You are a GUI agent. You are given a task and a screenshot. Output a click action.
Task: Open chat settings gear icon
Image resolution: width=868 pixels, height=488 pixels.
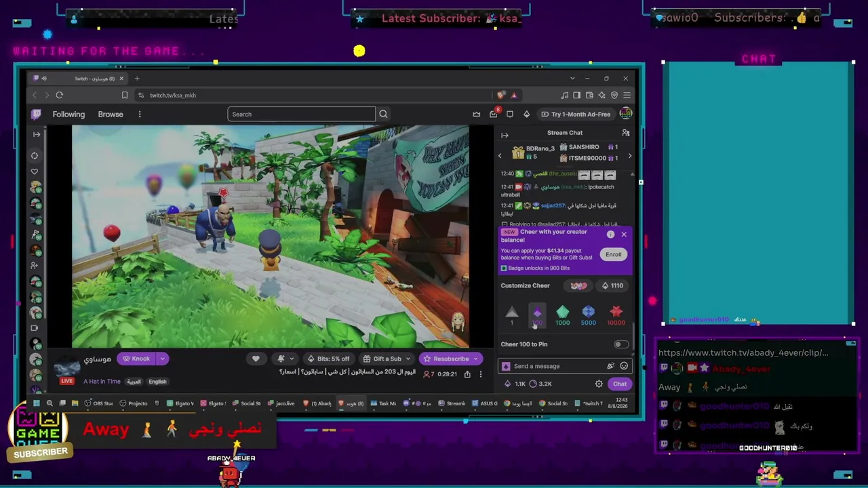pos(599,384)
